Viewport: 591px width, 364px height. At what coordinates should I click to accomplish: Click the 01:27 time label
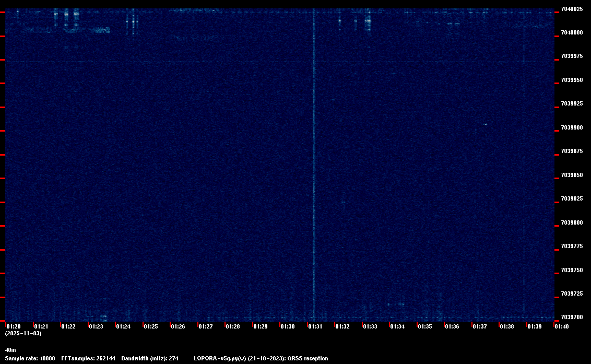click(205, 326)
